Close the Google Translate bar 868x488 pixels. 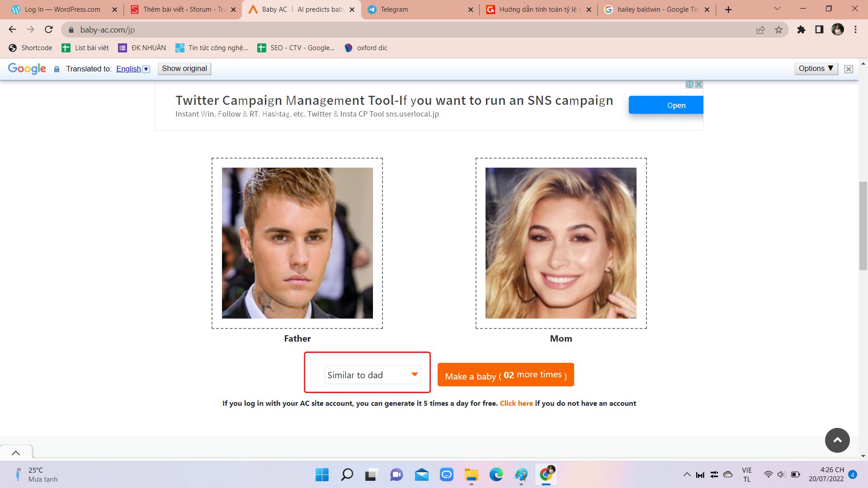click(x=849, y=69)
